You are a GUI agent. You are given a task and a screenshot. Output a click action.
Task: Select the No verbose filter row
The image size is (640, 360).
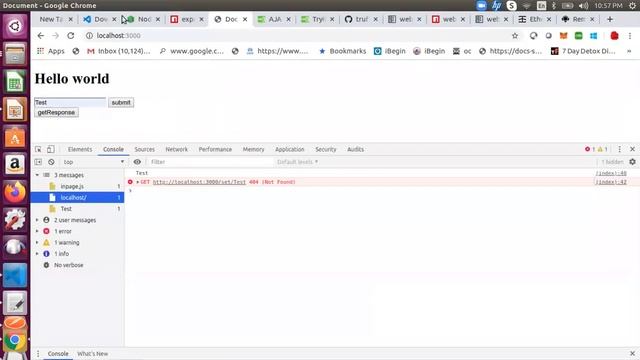pyautogui.click(x=78, y=265)
